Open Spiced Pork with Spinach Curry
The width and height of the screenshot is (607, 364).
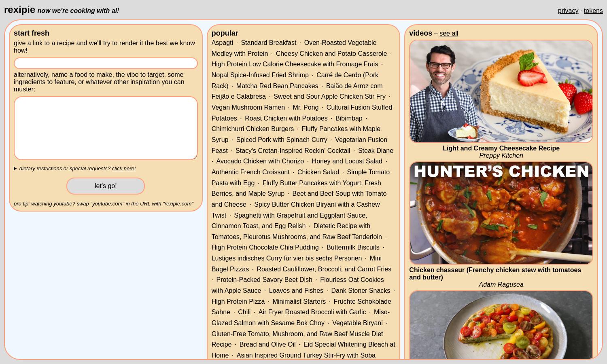point(282,140)
